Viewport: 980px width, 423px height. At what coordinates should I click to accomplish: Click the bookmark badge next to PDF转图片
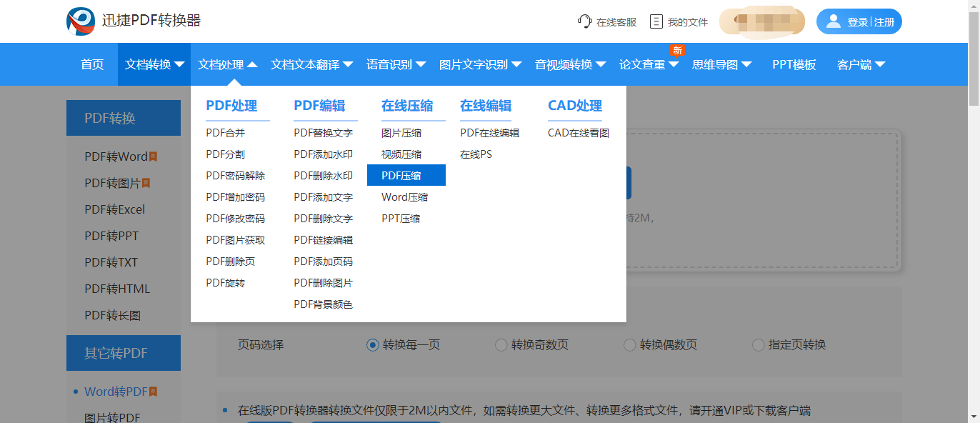click(146, 183)
